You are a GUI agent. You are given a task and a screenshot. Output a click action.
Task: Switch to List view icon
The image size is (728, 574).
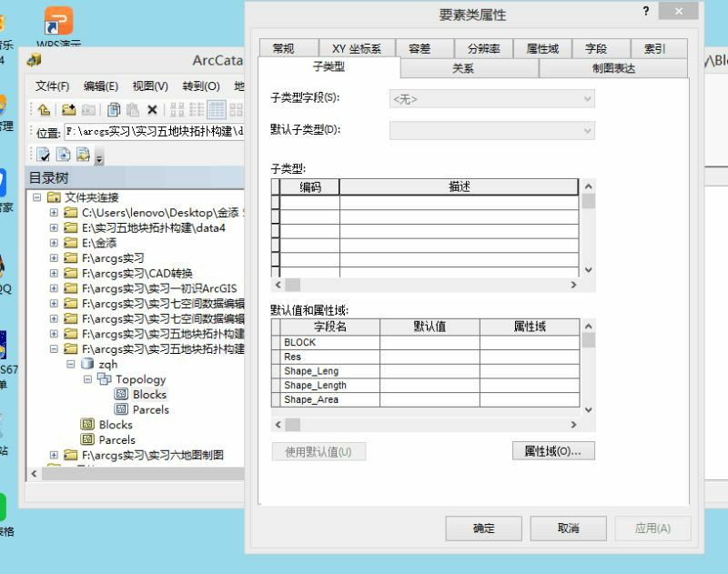coord(197,110)
